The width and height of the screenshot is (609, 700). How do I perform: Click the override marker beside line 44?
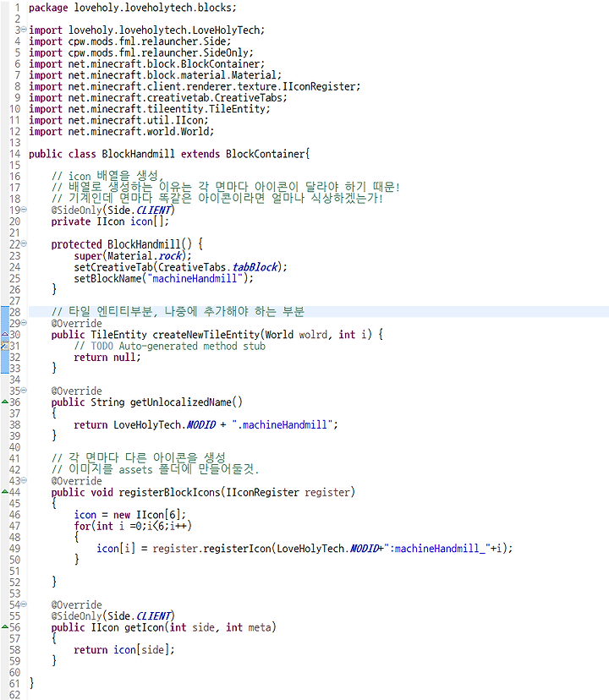click(x=4, y=491)
